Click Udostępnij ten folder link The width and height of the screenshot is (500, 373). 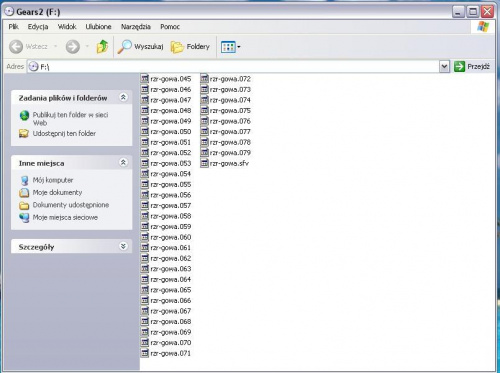coord(64,133)
